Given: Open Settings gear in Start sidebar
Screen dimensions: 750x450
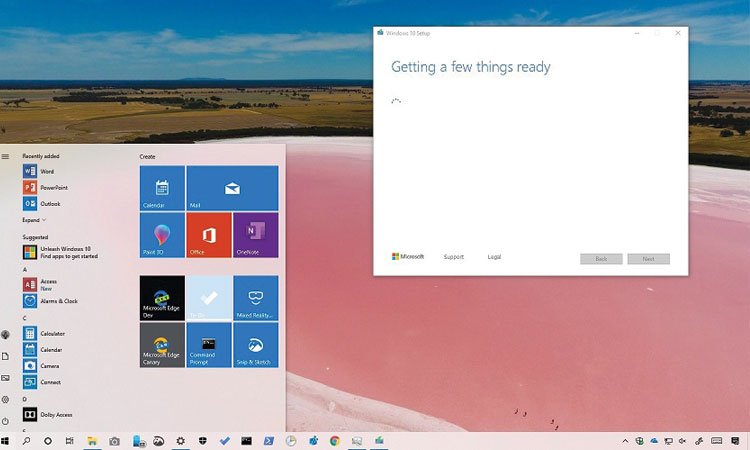Looking at the screenshot, I should [x=6, y=399].
